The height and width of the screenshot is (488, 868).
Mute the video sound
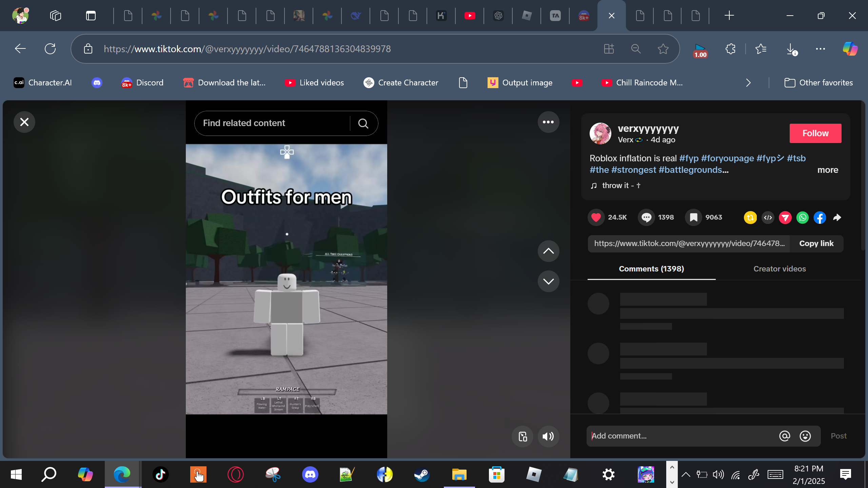[x=548, y=436]
